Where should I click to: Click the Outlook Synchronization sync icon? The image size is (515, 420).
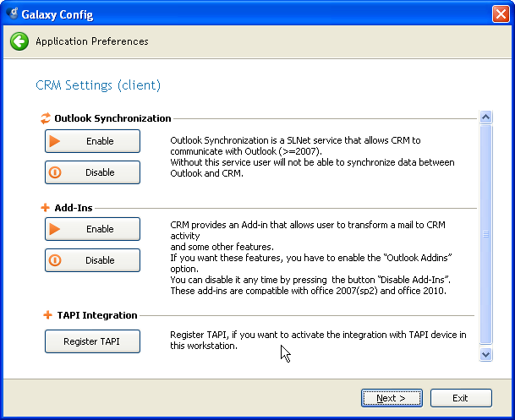(46, 118)
